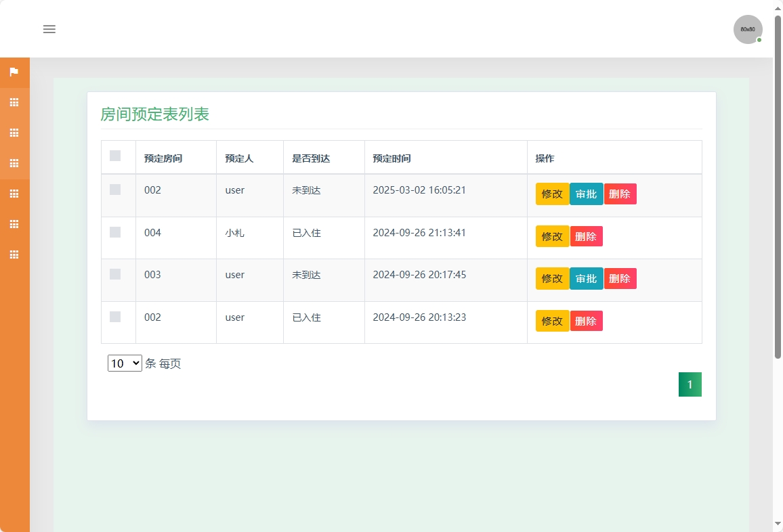Screen dimensions: 783x532
Task: Open the per-page count dropdown showing 10
Action: pyautogui.click(x=124, y=363)
